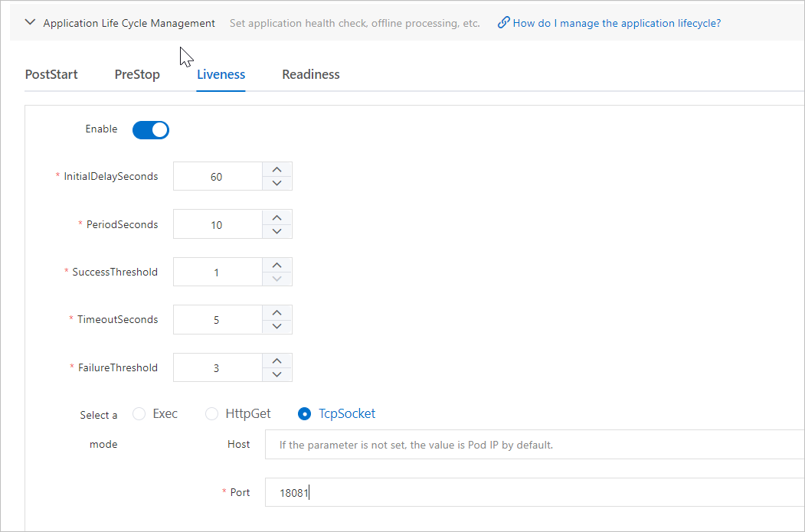Click the Host input field
Viewport: 805px width, 532px height.
pyautogui.click(x=535, y=444)
